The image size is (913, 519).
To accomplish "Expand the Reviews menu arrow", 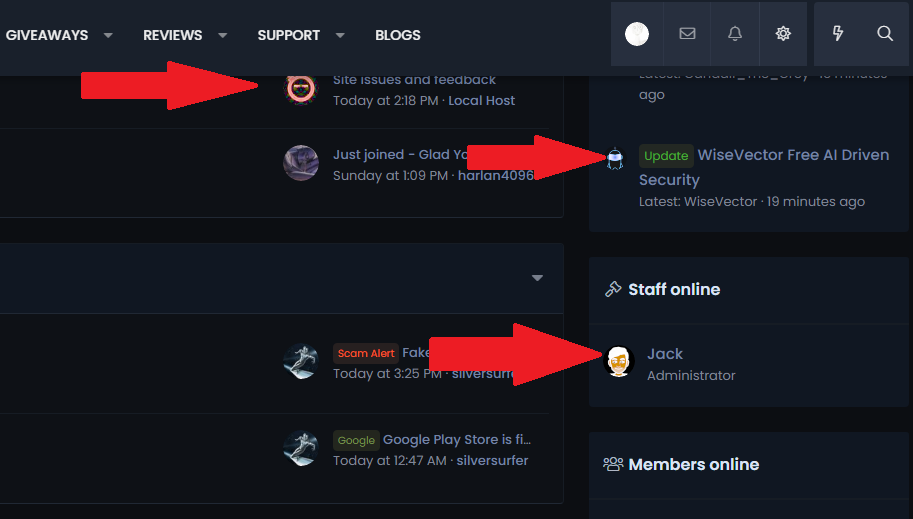I will pyautogui.click(x=222, y=35).
